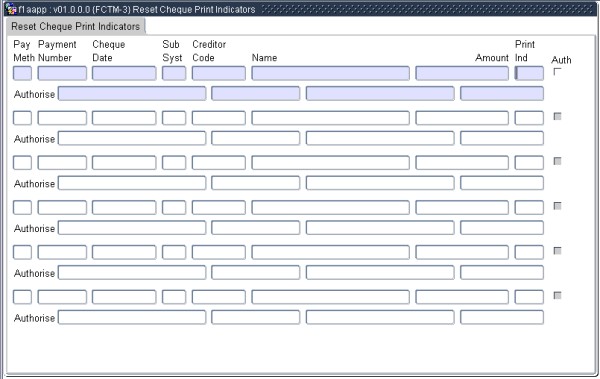The image size is (600, 379).
Task: Focus the Pay Meth field in the sixth row
Action: 23,297
